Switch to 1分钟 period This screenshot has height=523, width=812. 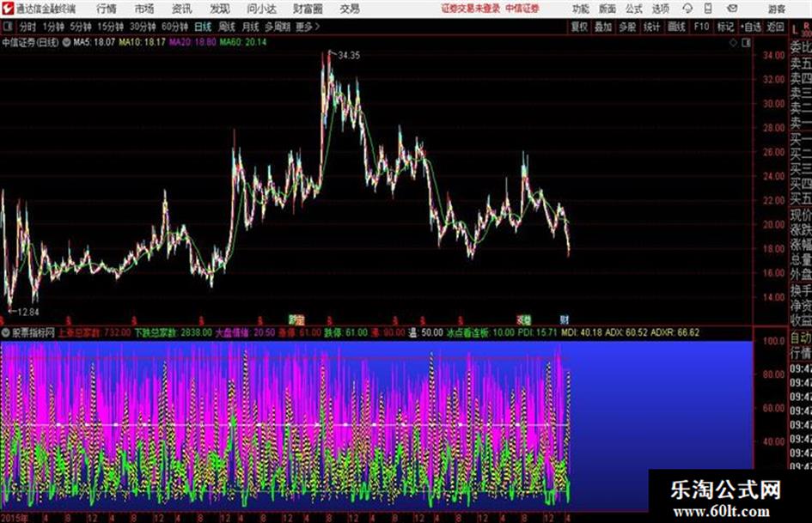click(53, 27)
